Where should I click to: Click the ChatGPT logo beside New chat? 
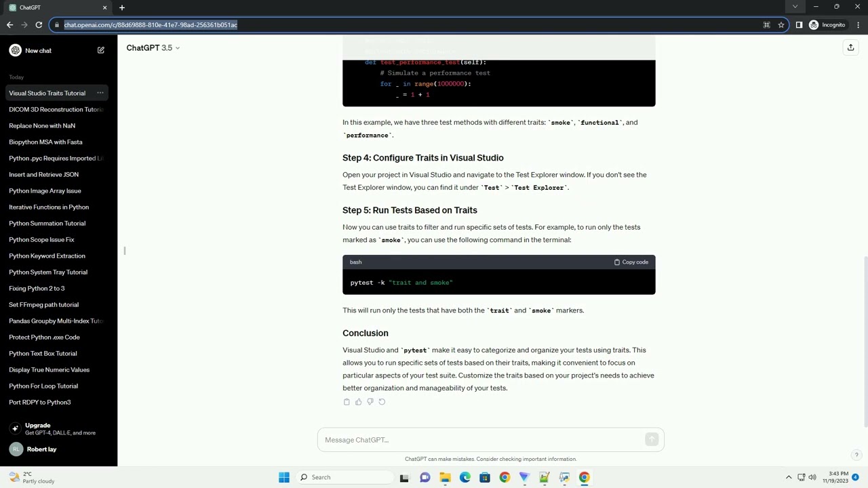point(15,50)
